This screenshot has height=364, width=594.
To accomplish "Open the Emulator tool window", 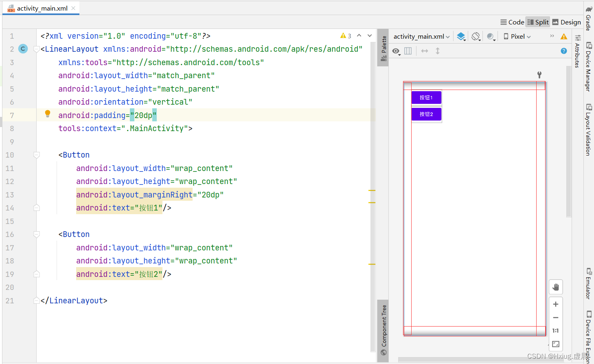I will click(x=589, y=283).
